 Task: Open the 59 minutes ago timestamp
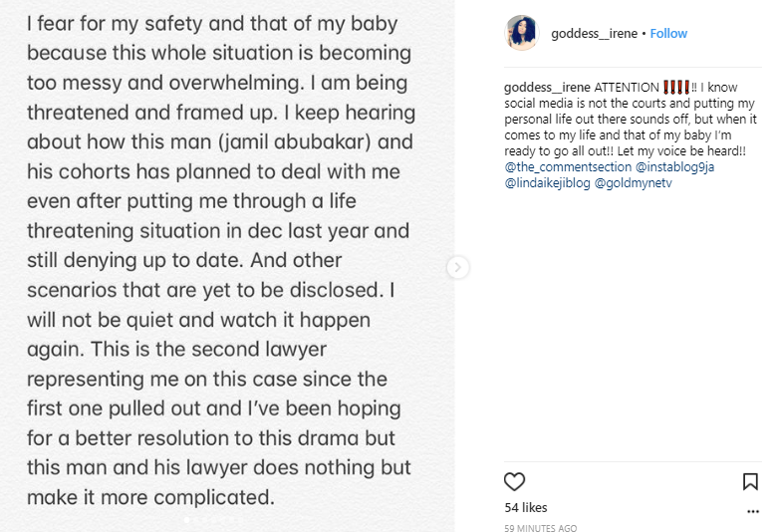click(x=540, y=528)
